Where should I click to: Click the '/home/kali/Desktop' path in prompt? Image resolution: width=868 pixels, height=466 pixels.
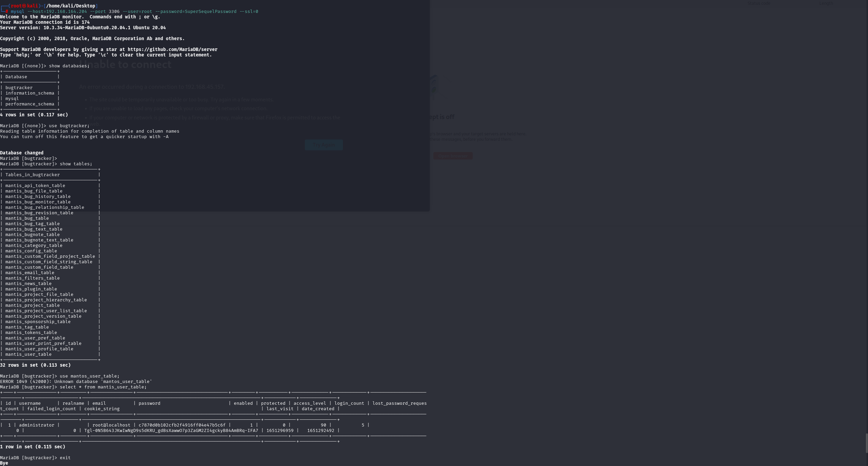pos(71,6)
